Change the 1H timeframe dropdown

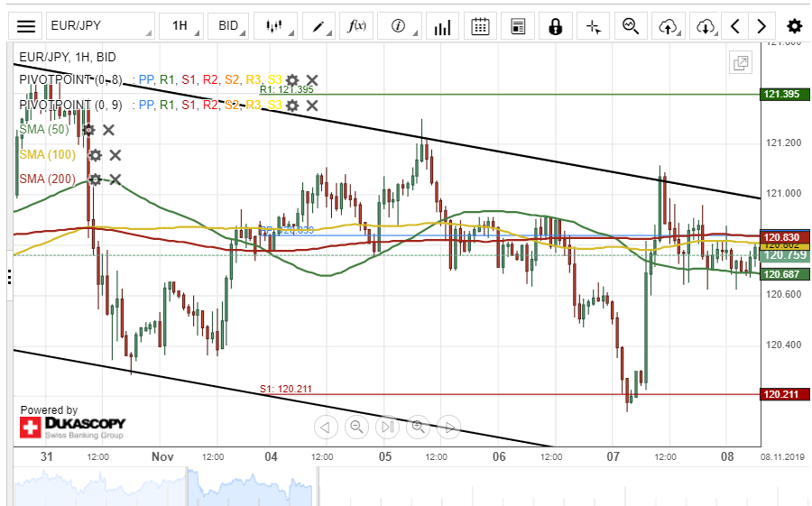[x=180, y=26]
